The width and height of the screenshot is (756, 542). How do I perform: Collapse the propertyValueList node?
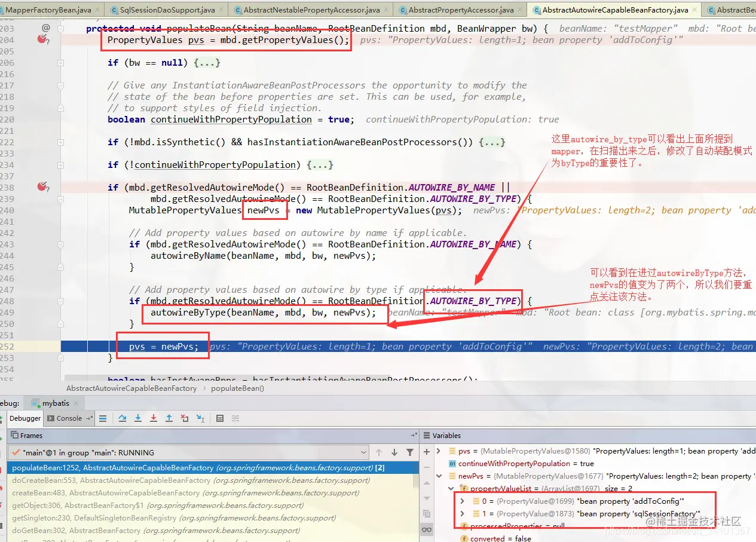451,488
